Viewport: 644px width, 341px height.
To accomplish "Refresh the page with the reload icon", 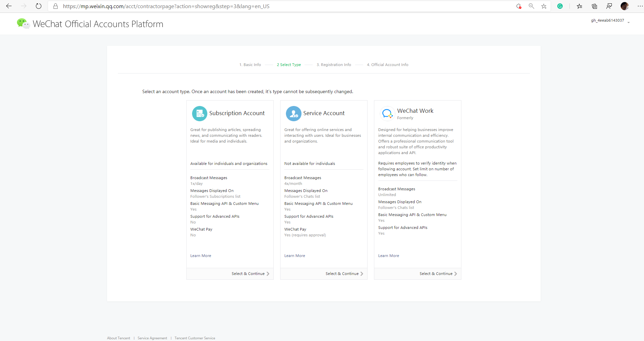I will [x=39, y=6].
